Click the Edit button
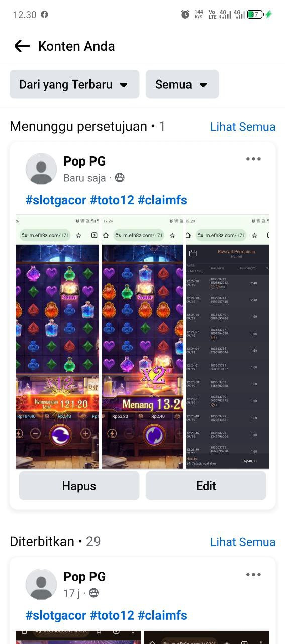This screenshot has width=285, height=644. pyautogui.click(x=206, y=486)
